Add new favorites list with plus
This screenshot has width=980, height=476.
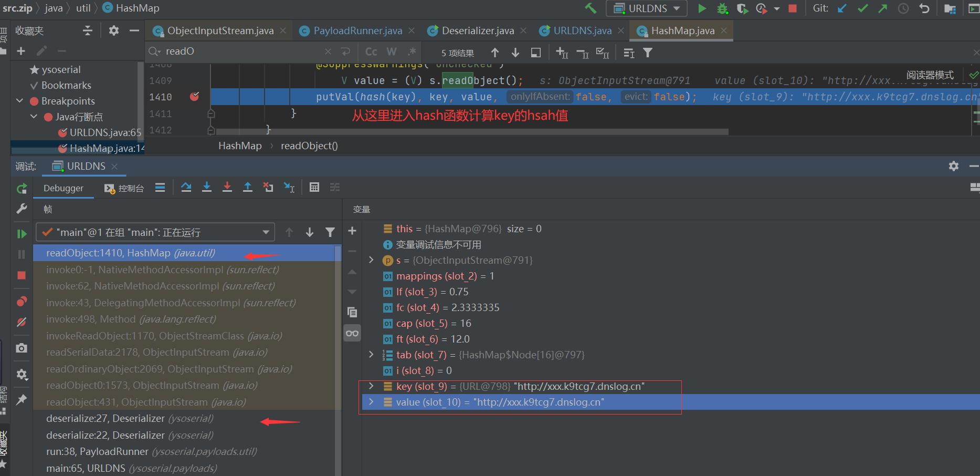click(21, 51)
